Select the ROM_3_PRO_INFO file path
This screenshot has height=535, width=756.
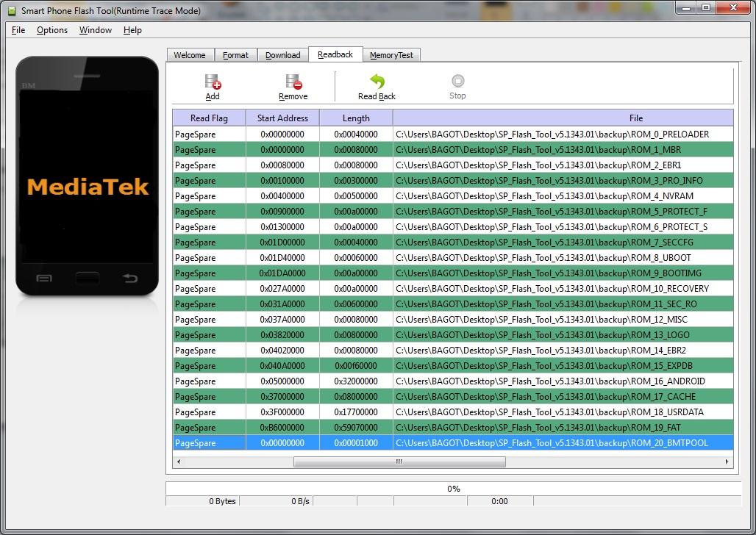pyautogui.click(x=549, y=180)
